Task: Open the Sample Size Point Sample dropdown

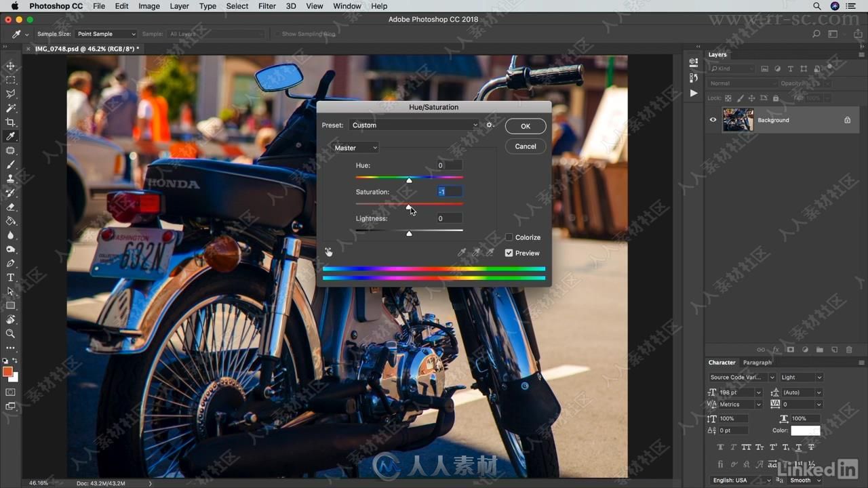Action: 106,34
